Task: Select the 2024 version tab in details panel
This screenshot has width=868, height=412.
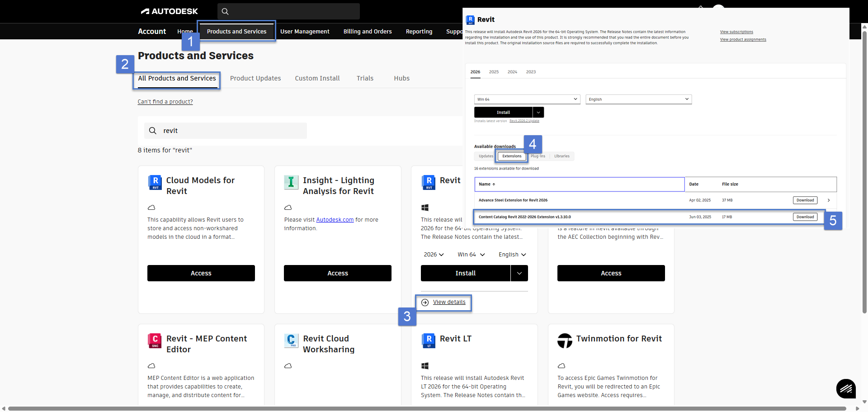Action: (x=512, y=72)
